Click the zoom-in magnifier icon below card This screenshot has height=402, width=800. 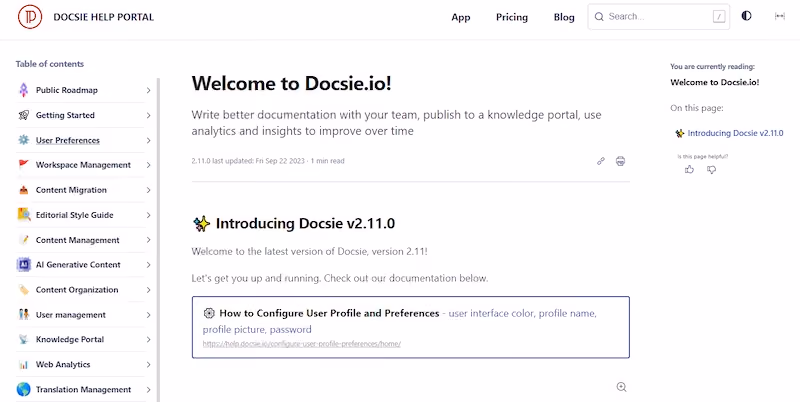coord(621,387)
